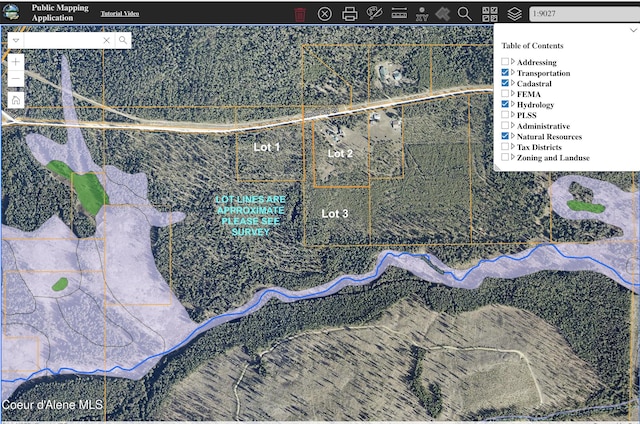Uncheck the Hydrology layer checkbox
The image size is (640, 424).
(x=505, y=104)
